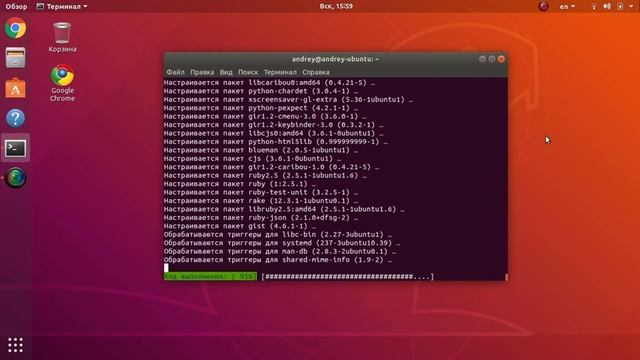Viewport: 640px width, 360px height.
Task: Open the volume speaker icon
Action: point(607,7)
